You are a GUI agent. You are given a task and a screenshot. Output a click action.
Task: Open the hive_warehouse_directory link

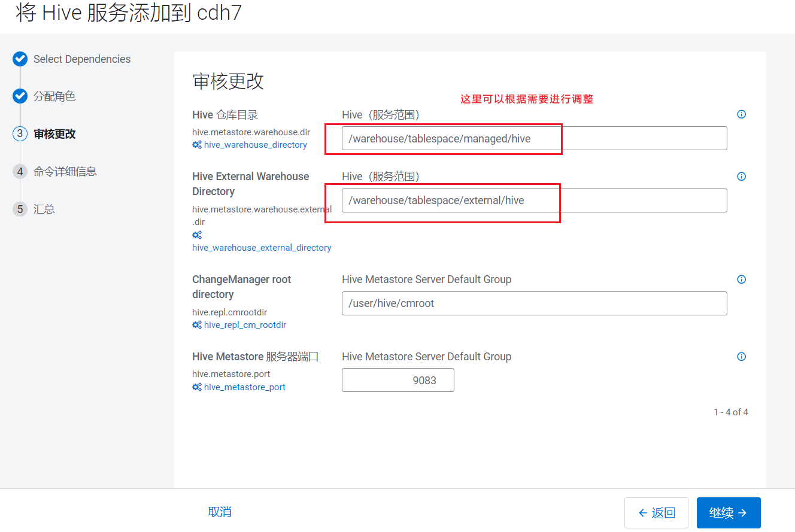(256, 145)
